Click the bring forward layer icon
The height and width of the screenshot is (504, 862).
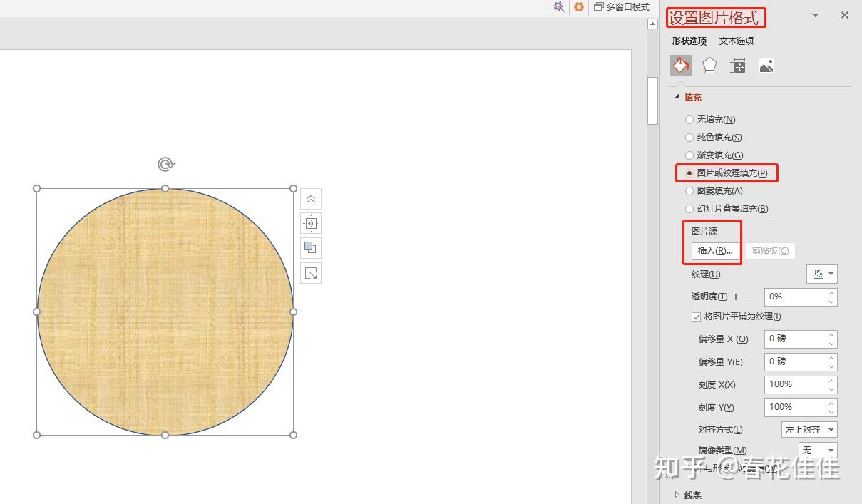[311, 199]
